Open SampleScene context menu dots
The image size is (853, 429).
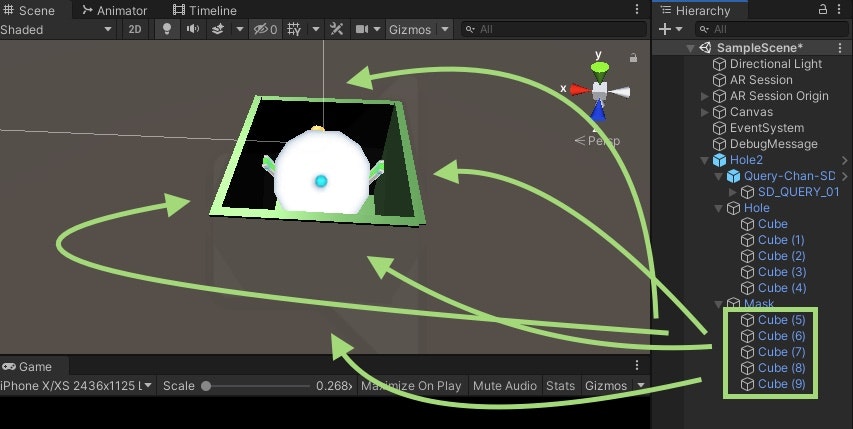840,48
